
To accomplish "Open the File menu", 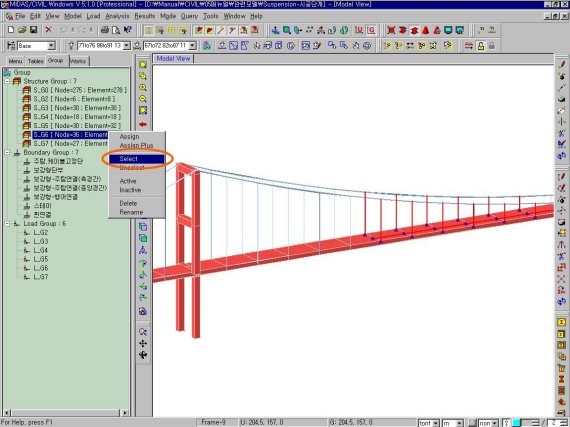I will pyautogui.click(x=20, y=16).
